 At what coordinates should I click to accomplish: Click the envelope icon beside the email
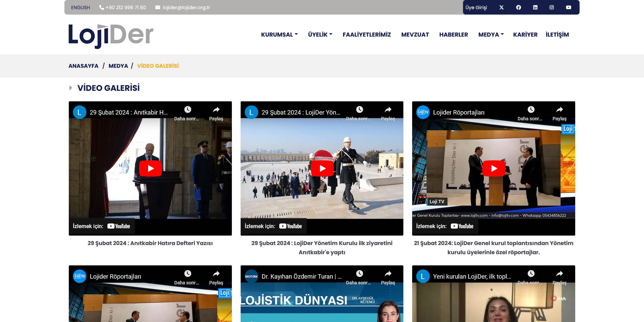click(158, 7)
